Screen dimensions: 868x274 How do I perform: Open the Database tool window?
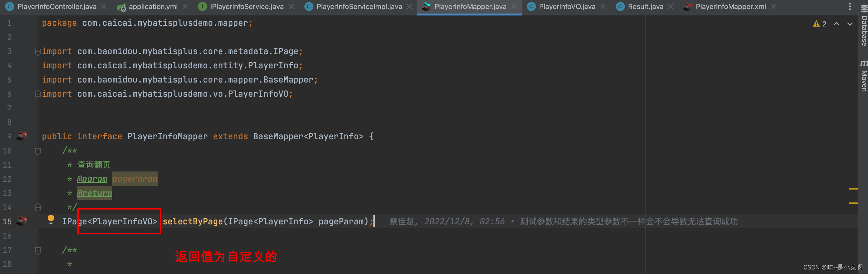coord(863,25)
